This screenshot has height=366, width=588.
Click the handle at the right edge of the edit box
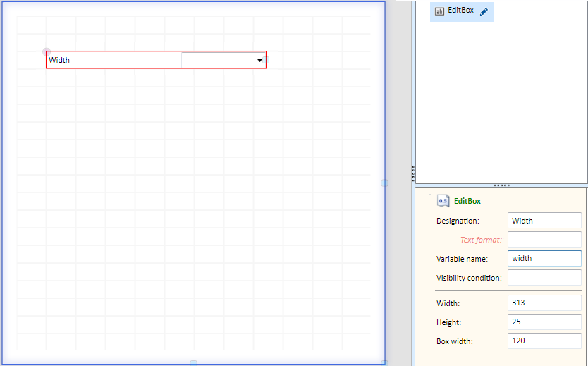point(266,60)
